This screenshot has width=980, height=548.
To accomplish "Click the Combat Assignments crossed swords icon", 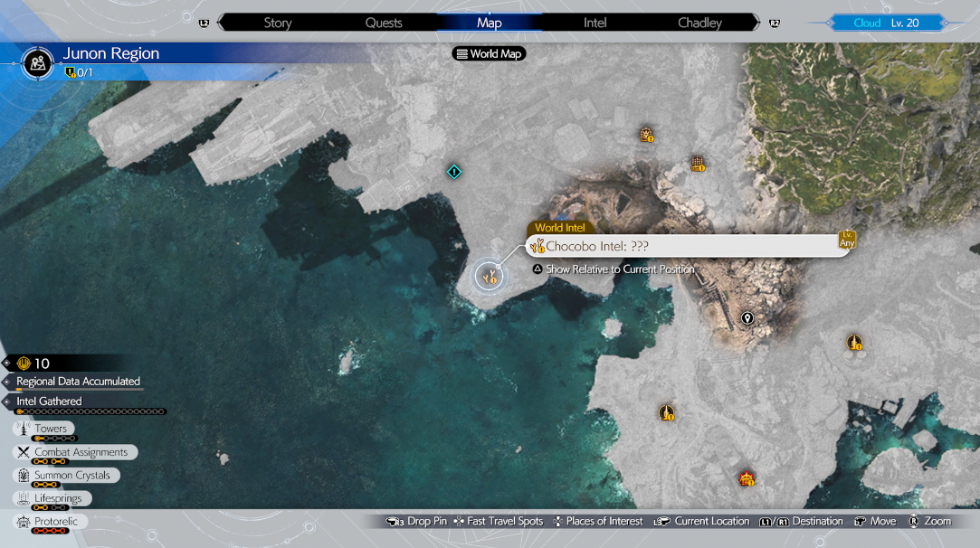I will coord(24,452).
